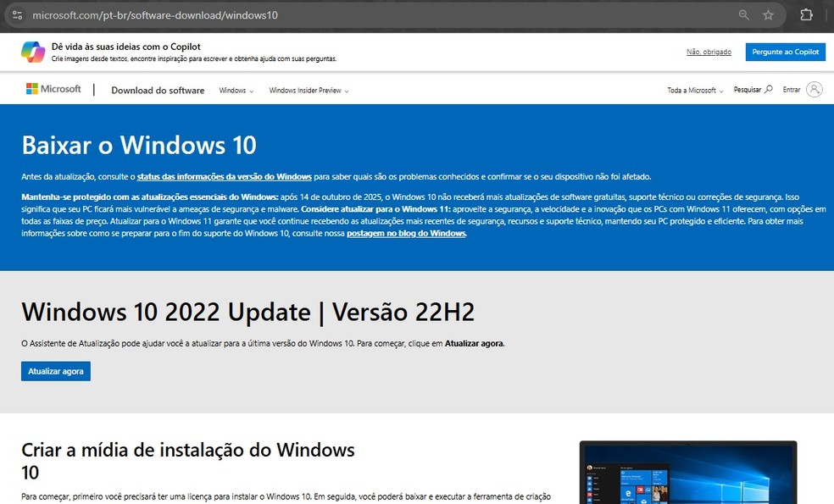Click the zoom magnifier icon in address bar
Viewport: 834px width, 504px height.
(743, 15)
